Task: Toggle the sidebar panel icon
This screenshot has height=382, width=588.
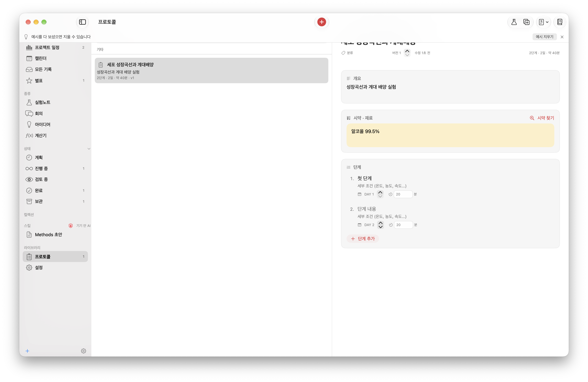Action: [x=82, y=22]
